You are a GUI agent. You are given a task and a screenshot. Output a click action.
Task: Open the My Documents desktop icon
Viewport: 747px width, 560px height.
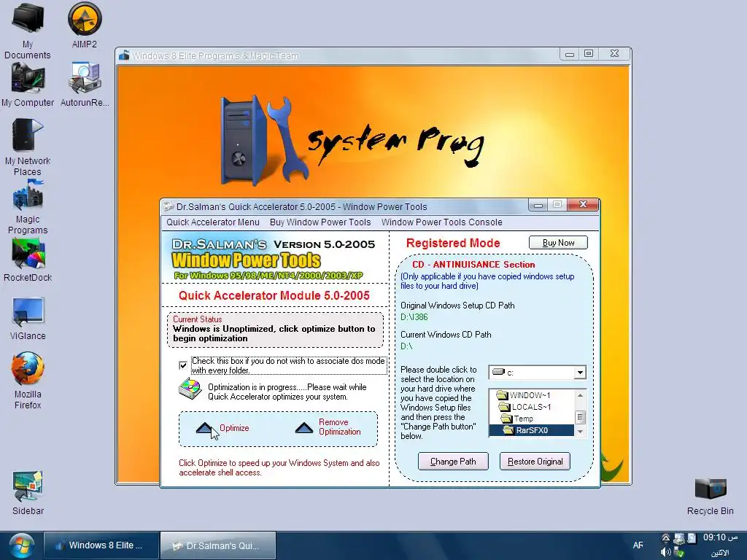point(27,31)
